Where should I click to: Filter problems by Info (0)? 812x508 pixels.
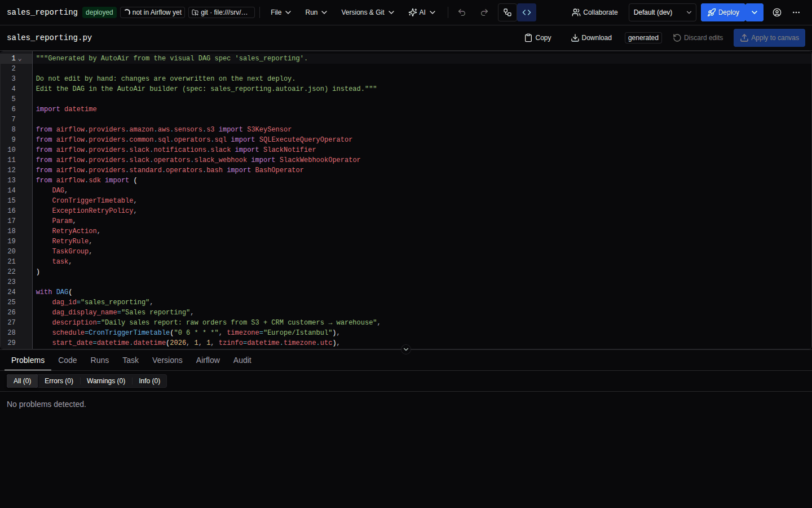coord(149,381)
